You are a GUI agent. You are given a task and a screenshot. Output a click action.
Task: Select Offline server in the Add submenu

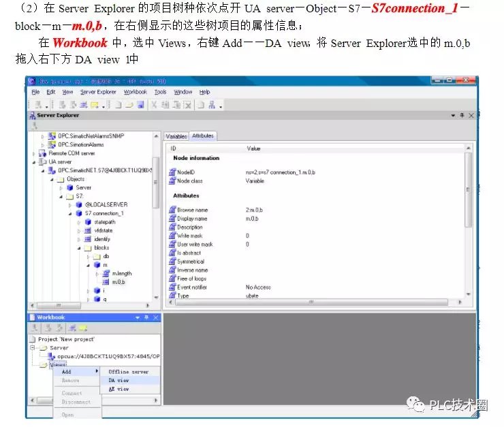(128, 372)
